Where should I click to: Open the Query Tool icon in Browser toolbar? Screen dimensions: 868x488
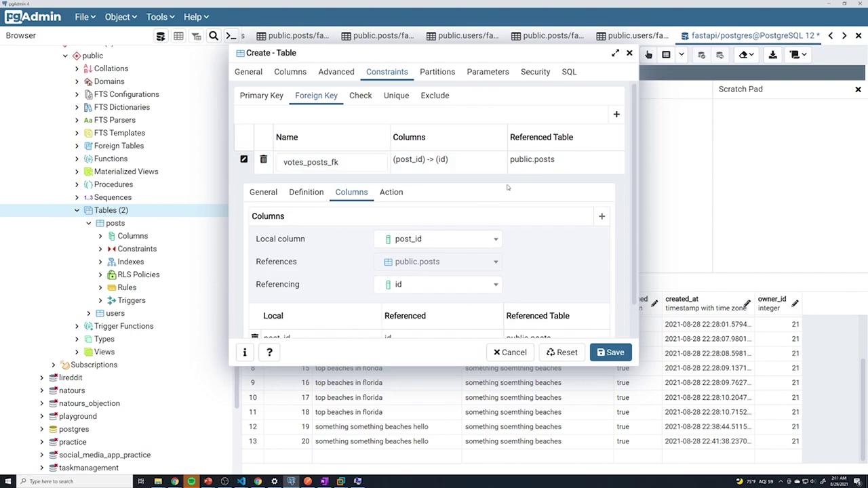(x=161, y=36)
